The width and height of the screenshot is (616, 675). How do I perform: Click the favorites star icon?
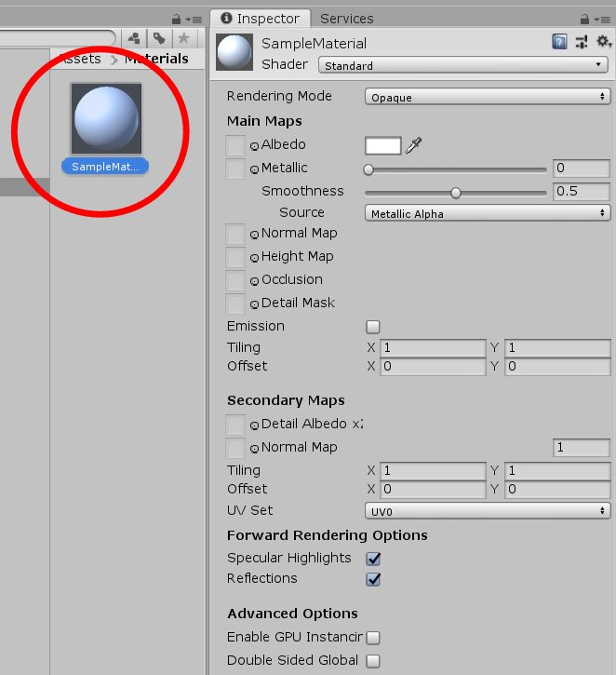pos(183,38)
